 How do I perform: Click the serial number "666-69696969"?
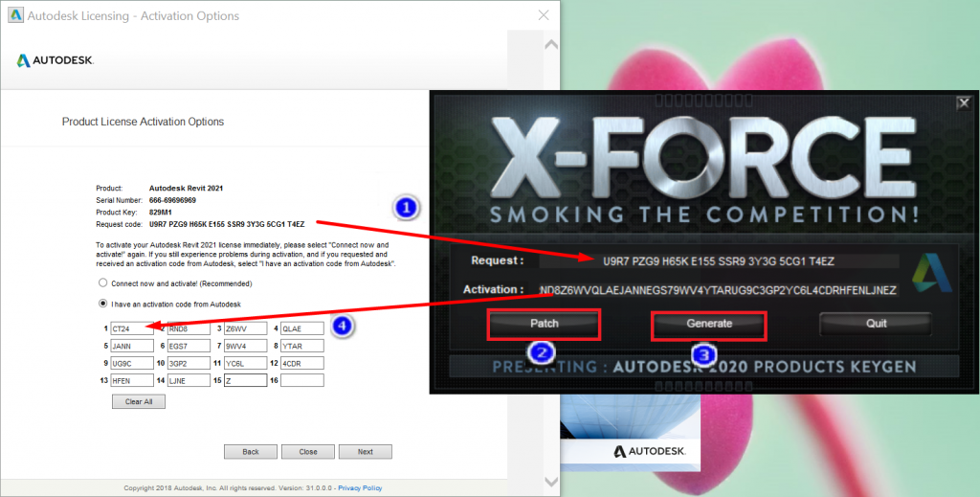click(x=172, y=201)
